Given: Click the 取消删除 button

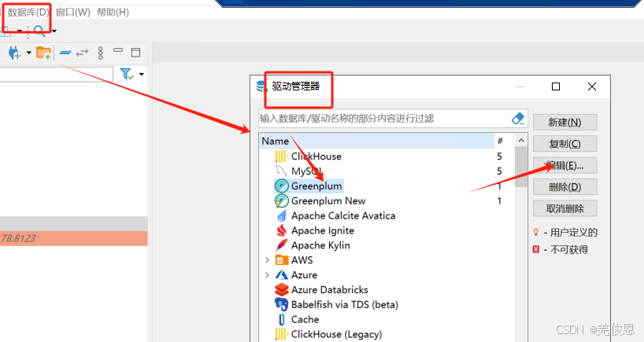Looking at the screenshot, I should [564, 208].
